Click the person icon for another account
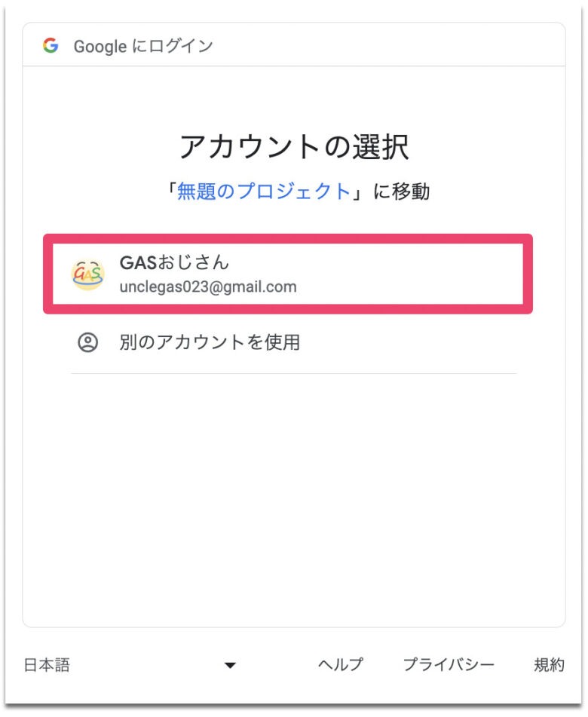 pyautogui.click(x=87, y=342)
